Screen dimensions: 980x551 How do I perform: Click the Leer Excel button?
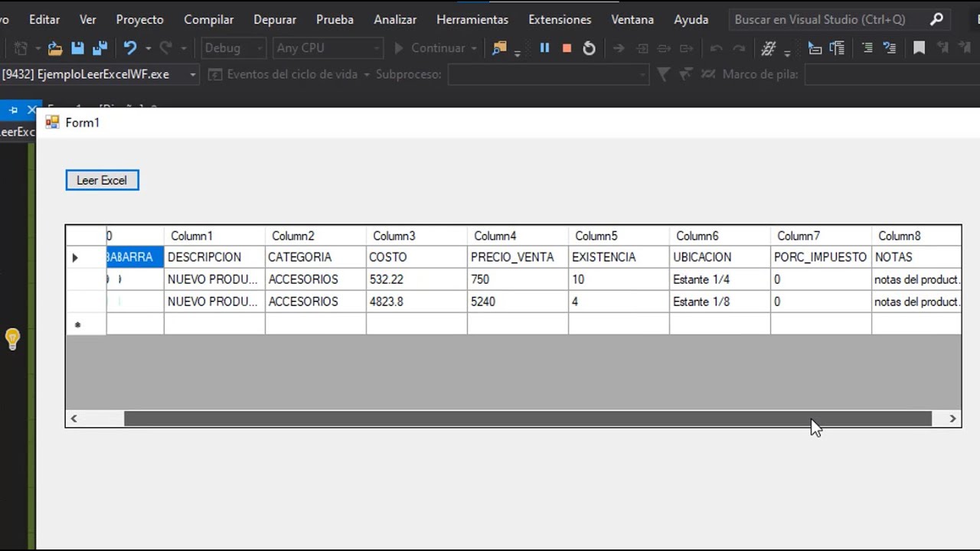click(x=102, y=181)
